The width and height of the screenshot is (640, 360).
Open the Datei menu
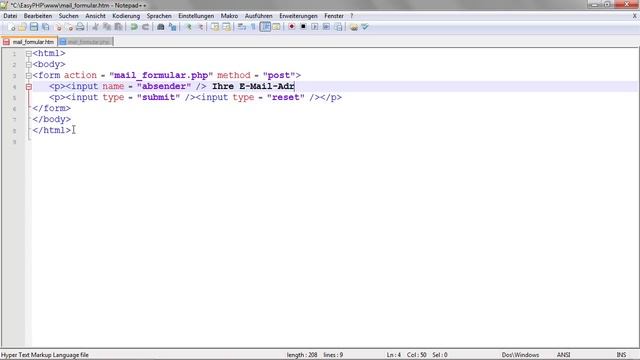(x=10, y=16)
